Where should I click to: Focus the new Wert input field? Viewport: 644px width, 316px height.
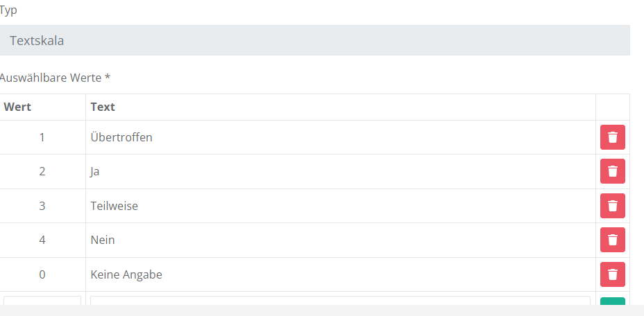click(42, 301)
